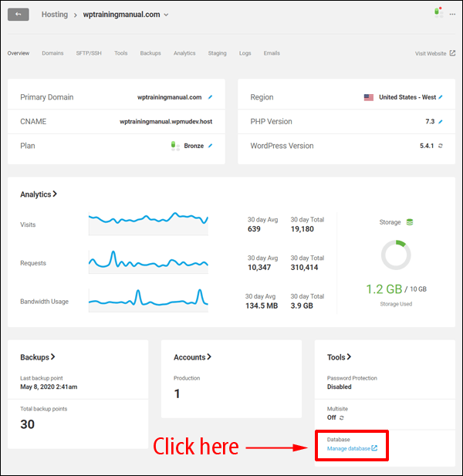Click the WordPress version value 5.4.1

[427, 146]
